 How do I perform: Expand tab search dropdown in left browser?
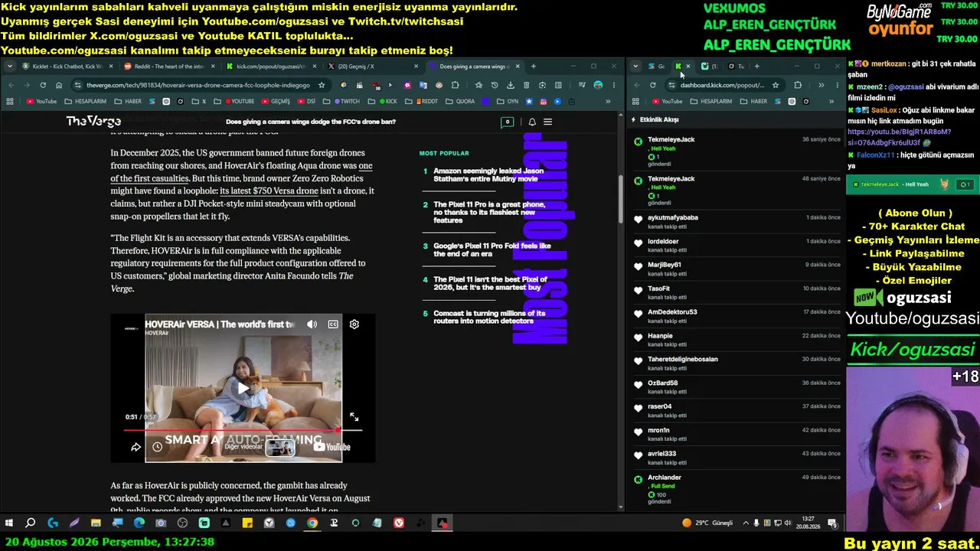(x=9, y=67)
